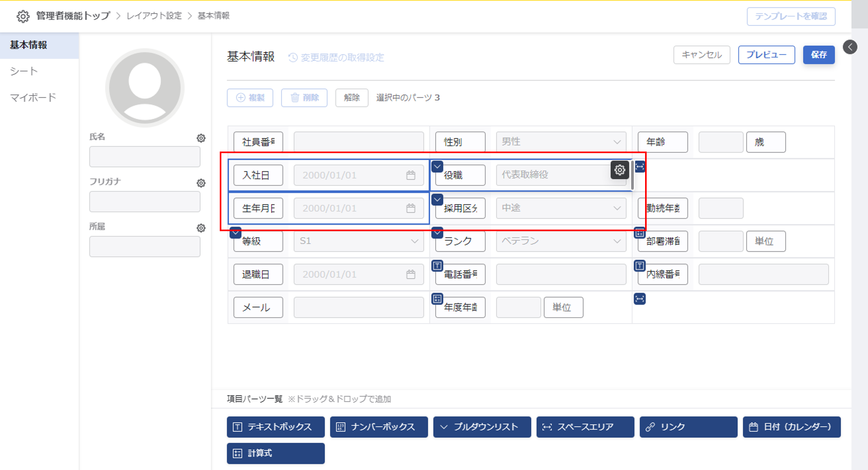This screenshot has height=470, width=868.
Task: Switch to シート in left menu
Action: (x=24, y=71)
